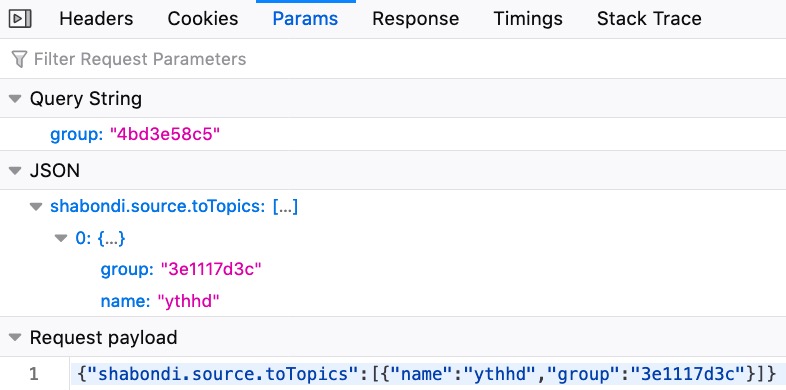
Task: Click the filter funnel icon
Action: (19, 59)
